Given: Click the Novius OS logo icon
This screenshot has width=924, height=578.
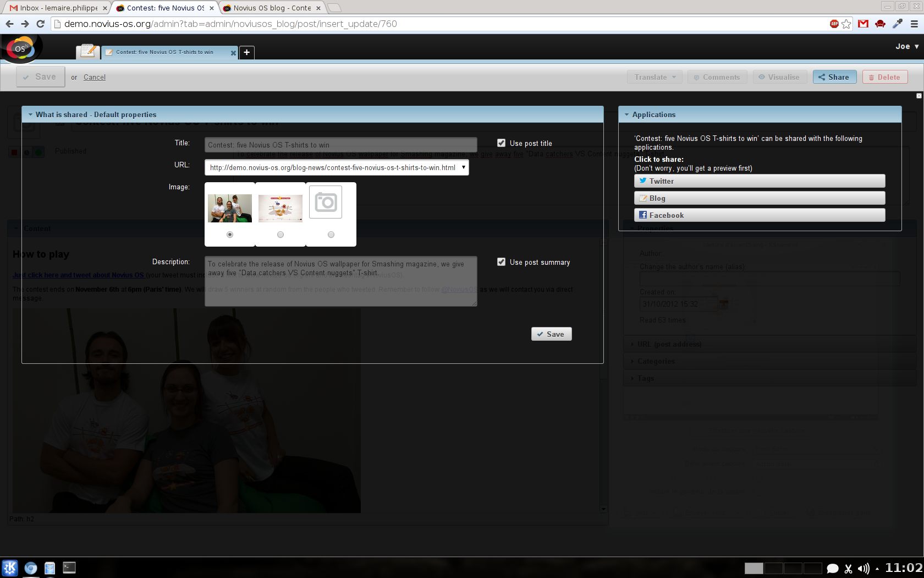Looking at the screenshot, I should pyautogui.click(x=20, y=49).
